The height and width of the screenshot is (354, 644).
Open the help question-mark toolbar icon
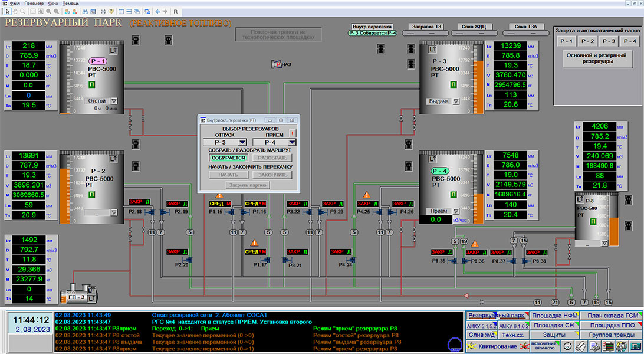(x=111, y=11)
